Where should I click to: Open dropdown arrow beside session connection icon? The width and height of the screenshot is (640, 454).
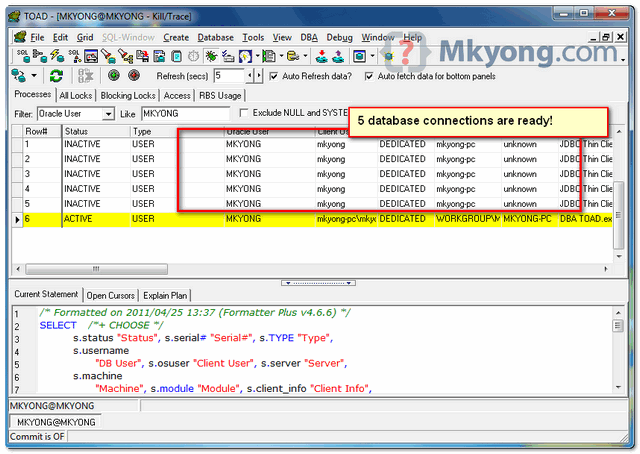pyautogui.click(x=35, y=76)
